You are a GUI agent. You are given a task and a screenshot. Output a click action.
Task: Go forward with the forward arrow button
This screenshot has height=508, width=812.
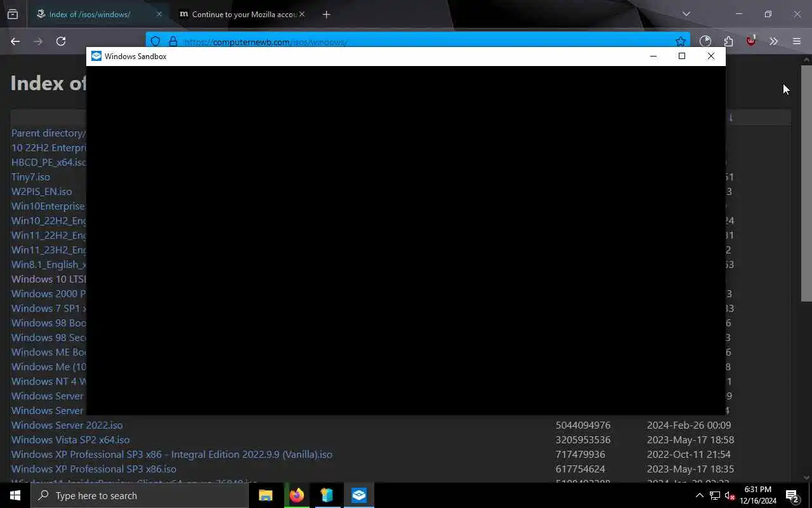(x=38, y=41)
